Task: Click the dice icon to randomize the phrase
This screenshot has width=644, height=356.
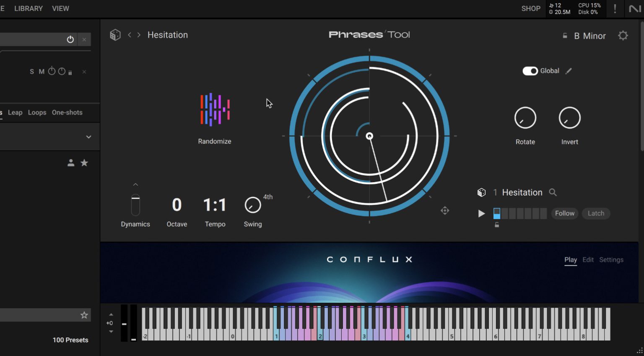Action: pos(481,192)
